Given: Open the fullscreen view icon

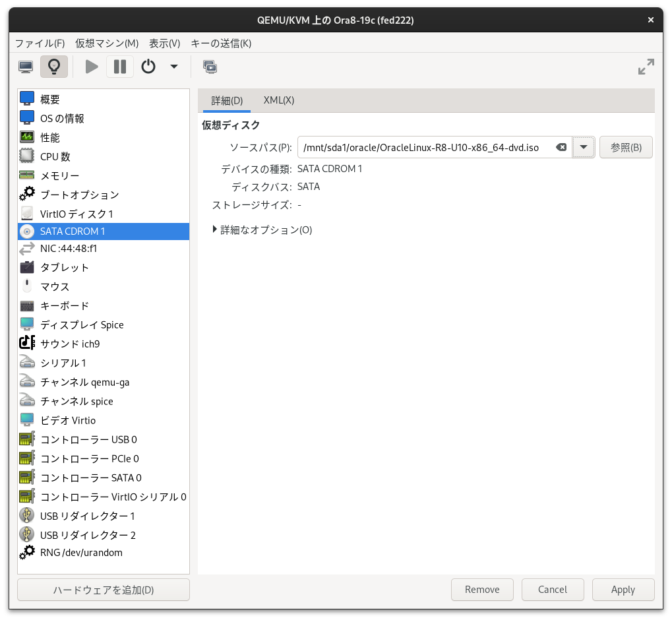Looking at the screenshot, I should pos(646,66).
